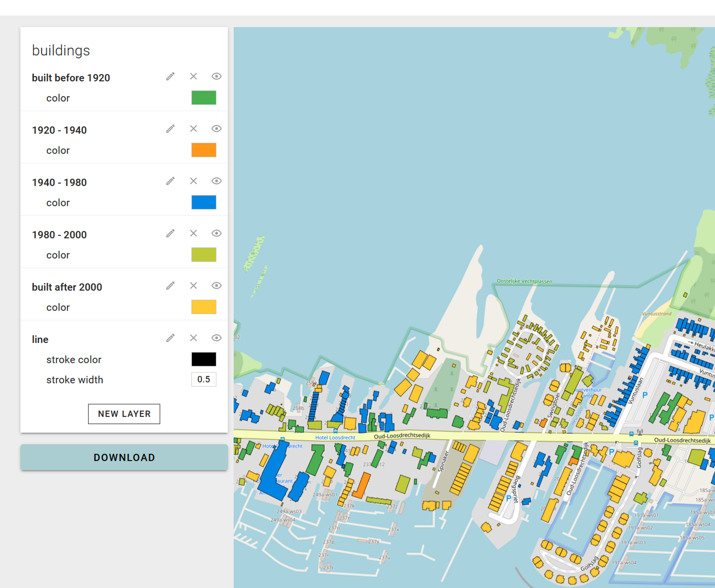This screenshot has width=715, height=588.
Task: Open the black stroke color swatch
Action: pyautogui.click(x=204, y=359)
